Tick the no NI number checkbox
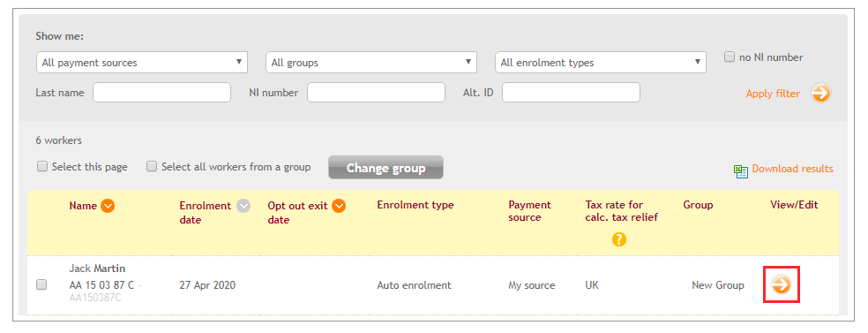Image resolution: width=868 pixels, height=333 pixels. coord(730,57)
